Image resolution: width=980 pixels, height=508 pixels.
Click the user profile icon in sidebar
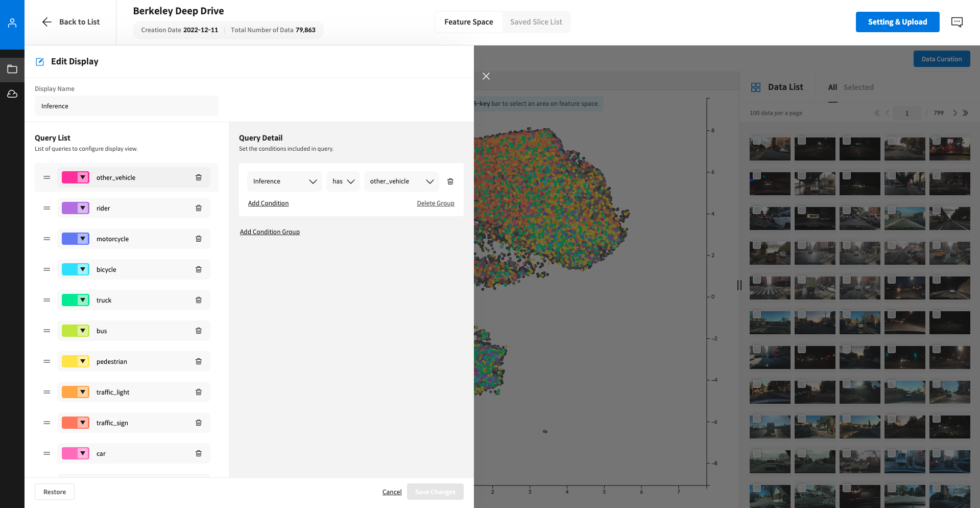click(x=12, y=23)
